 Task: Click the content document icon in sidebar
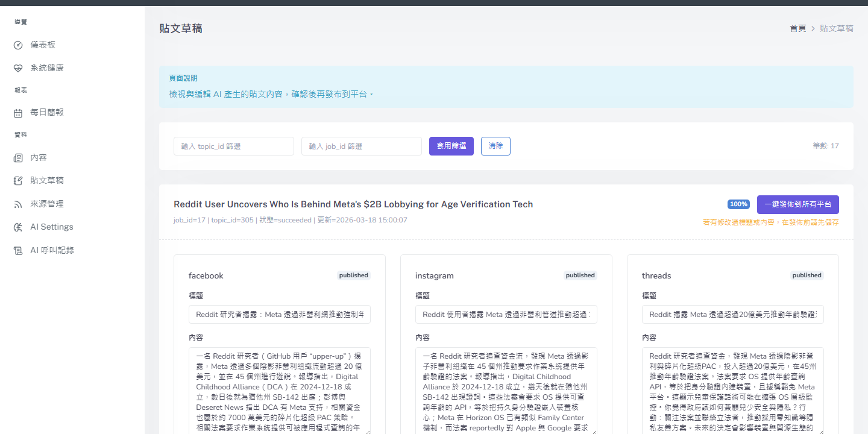pyautogui.click(x=18, y=158)
